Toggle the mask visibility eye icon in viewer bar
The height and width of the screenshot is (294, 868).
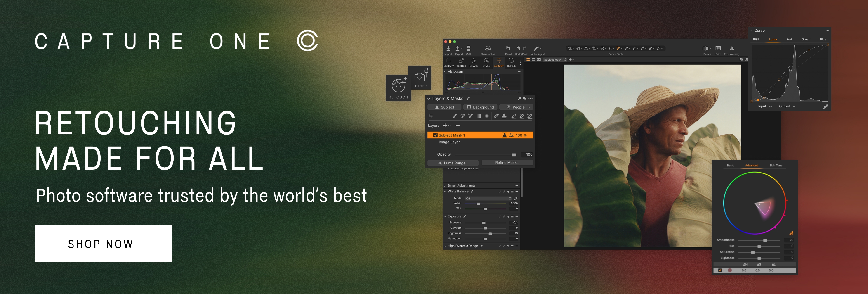(x=539, y=60)
